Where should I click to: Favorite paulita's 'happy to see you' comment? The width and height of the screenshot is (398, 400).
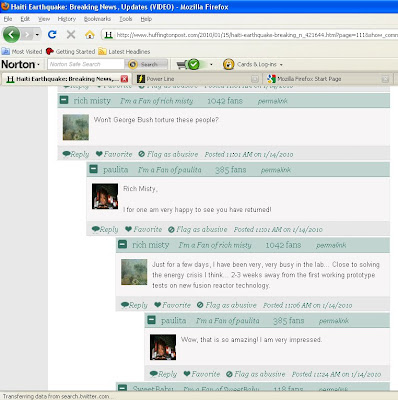click(143, 229)
